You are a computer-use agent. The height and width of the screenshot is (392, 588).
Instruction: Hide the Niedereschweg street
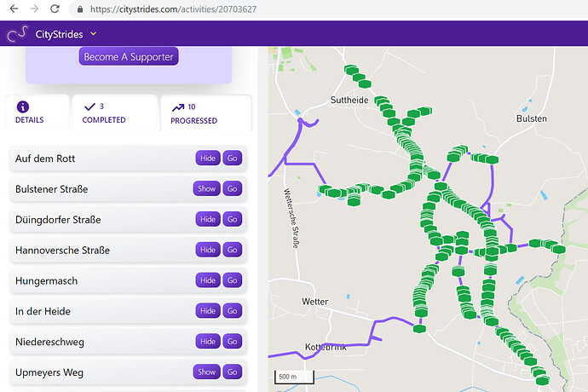click(x=208, y=342)
